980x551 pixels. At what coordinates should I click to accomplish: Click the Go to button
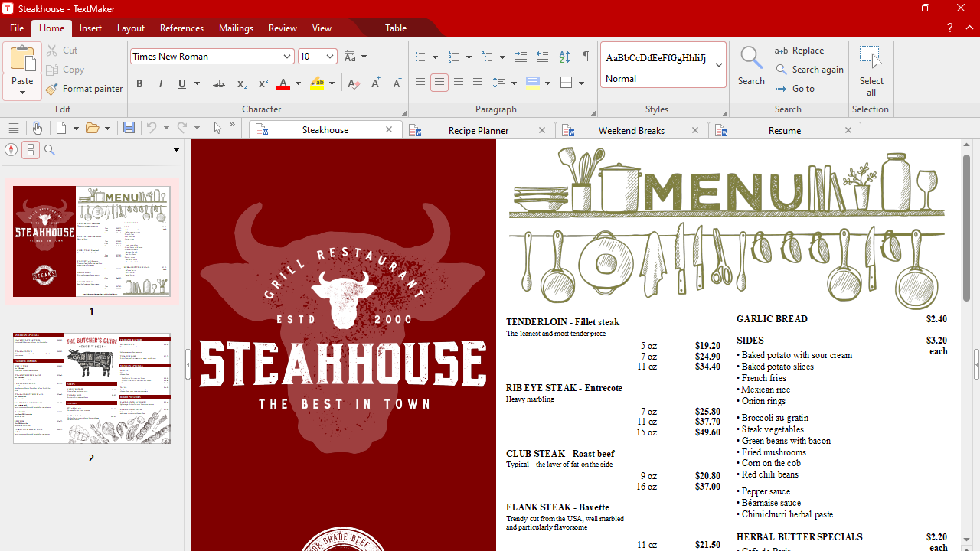click(803, 89)
